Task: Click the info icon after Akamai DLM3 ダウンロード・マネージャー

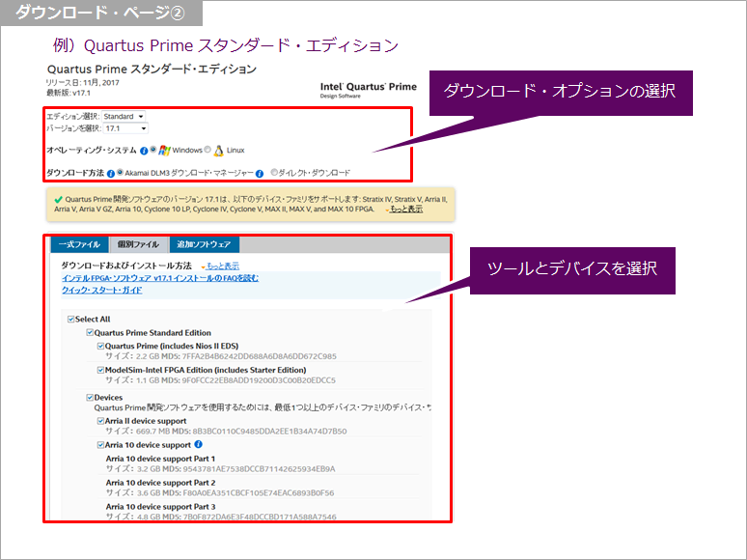Action: click(260, 174)
